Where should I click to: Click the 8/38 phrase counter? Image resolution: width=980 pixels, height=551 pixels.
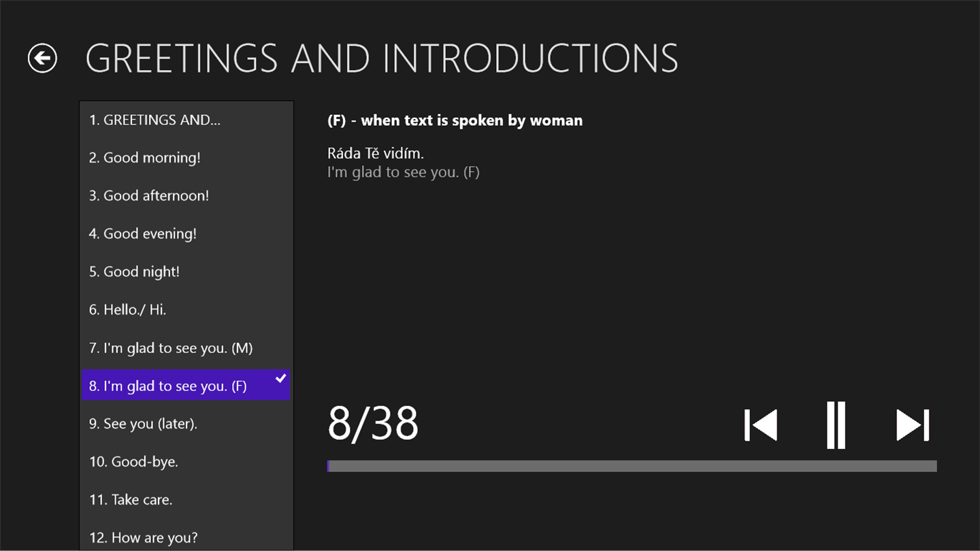point(373,424)
